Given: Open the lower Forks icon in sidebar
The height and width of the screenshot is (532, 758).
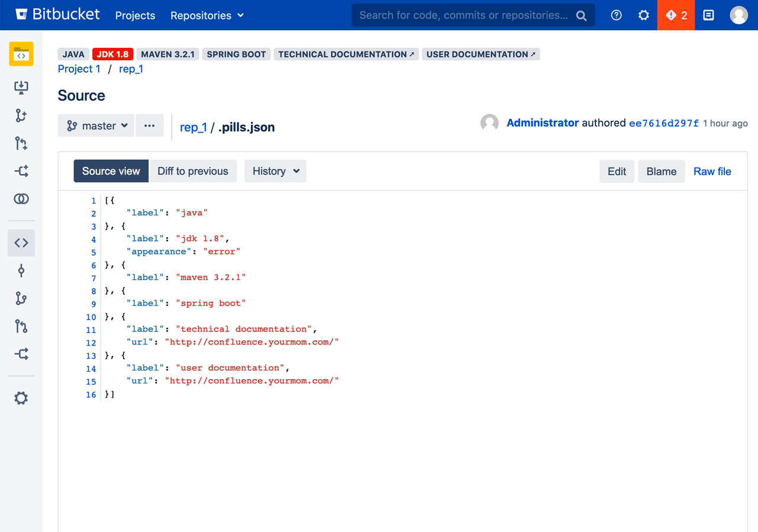Looking at the screenshot, I should (21, 354).
